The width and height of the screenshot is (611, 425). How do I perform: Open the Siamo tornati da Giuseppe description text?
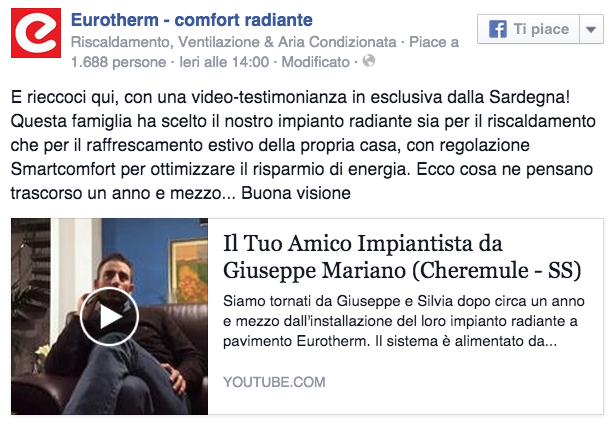pyautogui.click(x=404, y=321)
